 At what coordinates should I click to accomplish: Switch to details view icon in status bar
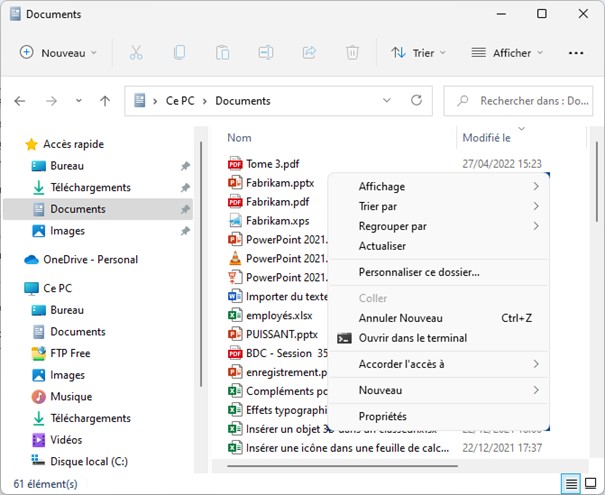[x=571, y=484]
